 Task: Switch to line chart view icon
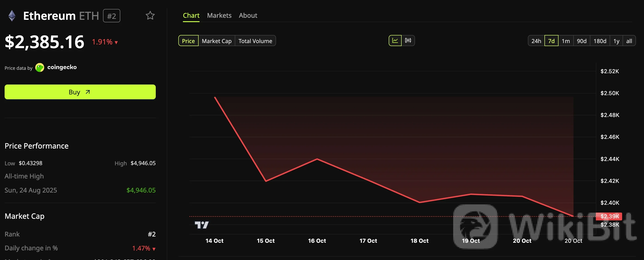coord(395,41)
